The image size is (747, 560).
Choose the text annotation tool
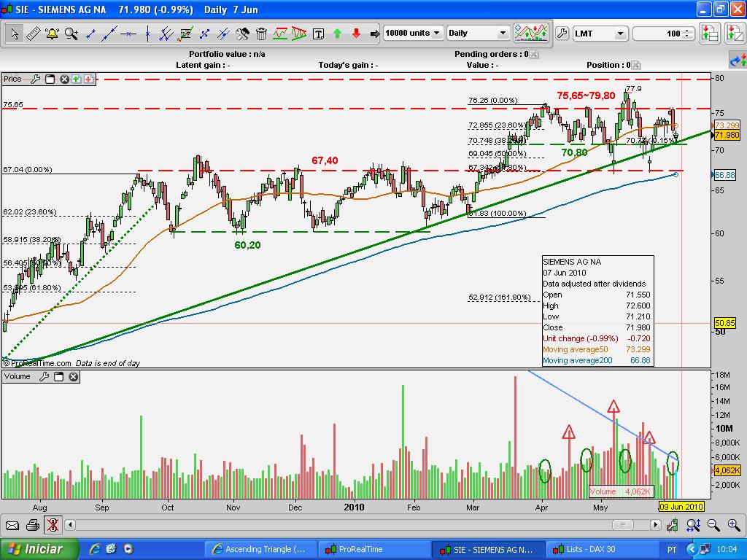pyautogui.click(x=318, y=34)
